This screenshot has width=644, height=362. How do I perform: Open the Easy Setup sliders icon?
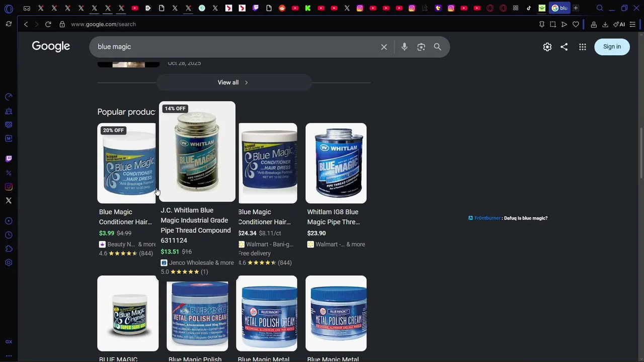point(632,24)
